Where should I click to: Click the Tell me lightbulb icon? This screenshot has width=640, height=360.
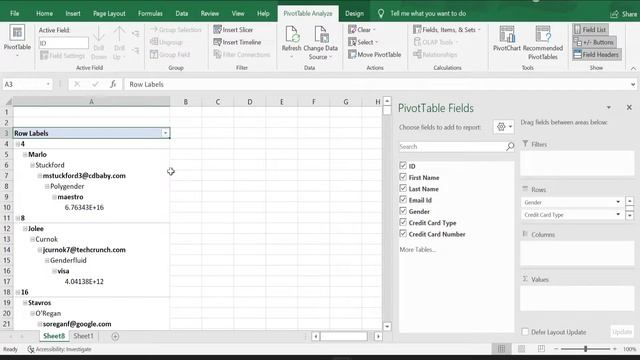[x=380, y=13]
